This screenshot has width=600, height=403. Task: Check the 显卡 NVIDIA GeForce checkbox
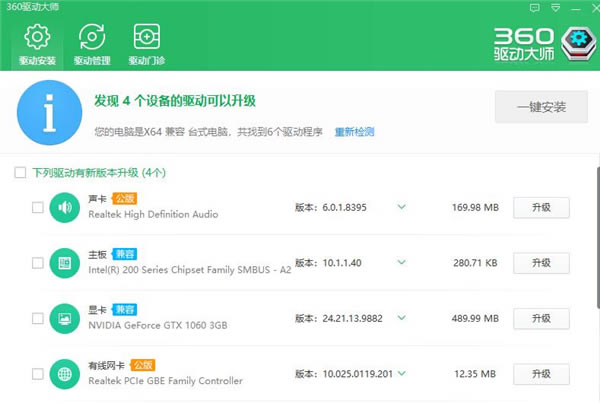coord(38,318)
